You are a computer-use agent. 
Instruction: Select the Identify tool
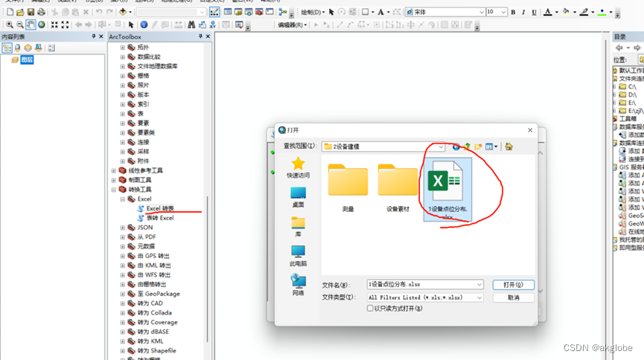[144, 25]
